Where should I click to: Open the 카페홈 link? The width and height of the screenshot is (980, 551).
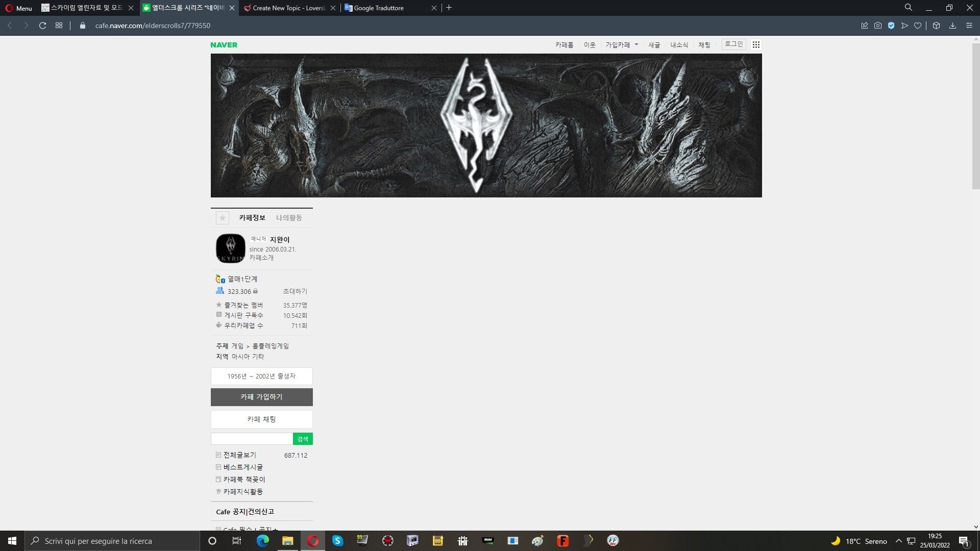click(x=565, y=45)
